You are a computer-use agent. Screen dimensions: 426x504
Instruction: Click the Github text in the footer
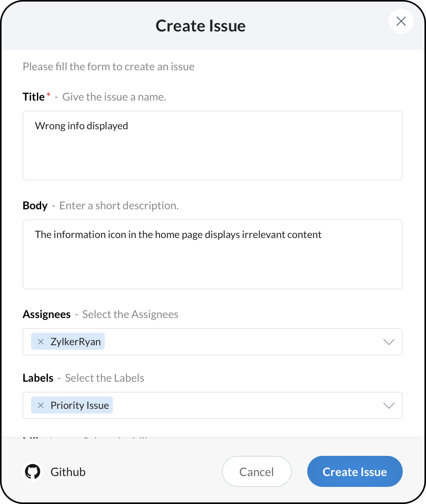coord(68,472)
